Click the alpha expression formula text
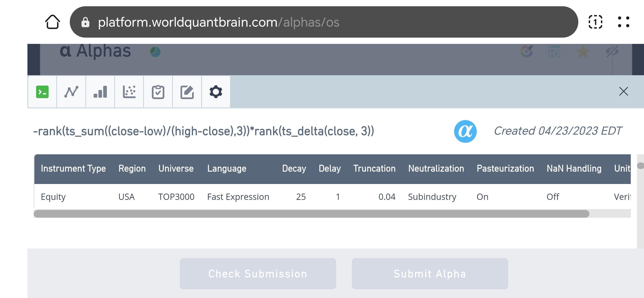 pos(204,131)
